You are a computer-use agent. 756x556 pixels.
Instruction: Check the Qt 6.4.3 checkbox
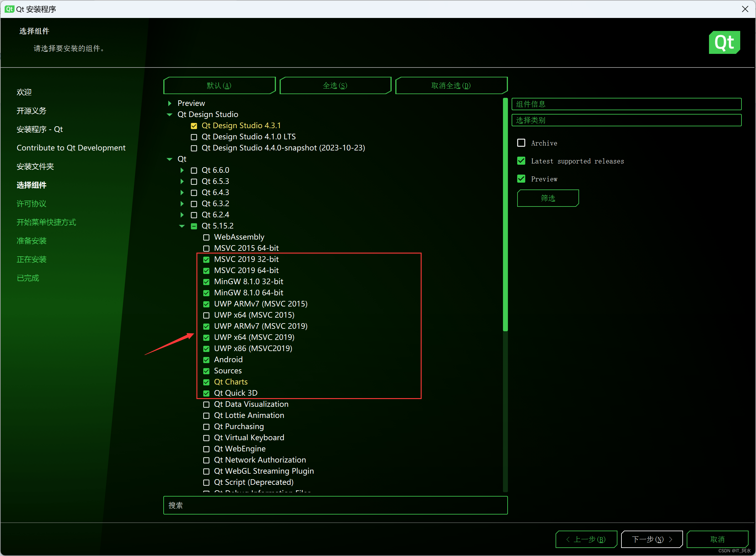tap(194, 193)
